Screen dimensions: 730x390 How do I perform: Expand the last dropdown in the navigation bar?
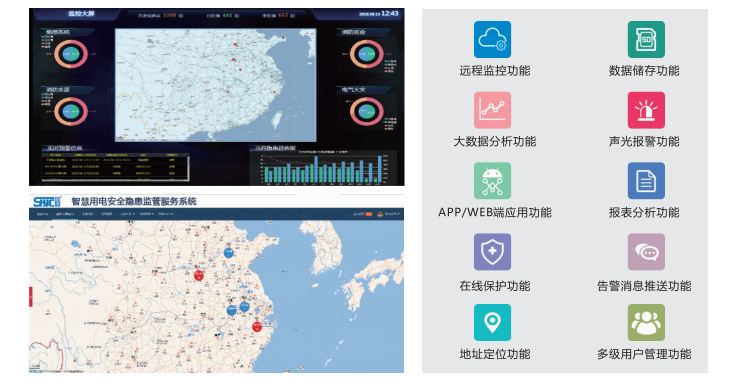click(166, 214)
